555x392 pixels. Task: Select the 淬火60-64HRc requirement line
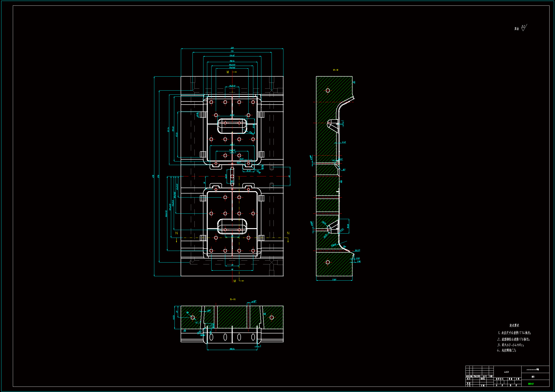pos(511,345)
